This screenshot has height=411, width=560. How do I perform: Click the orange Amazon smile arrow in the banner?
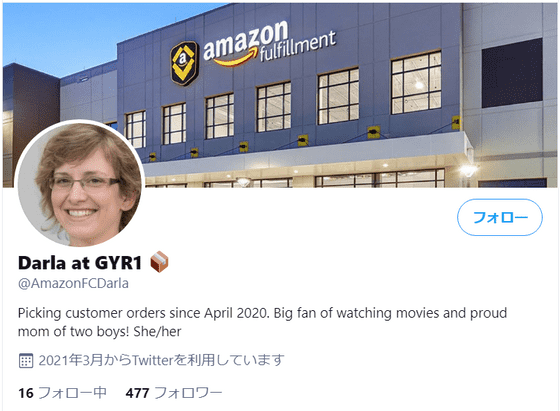(236, 59)
